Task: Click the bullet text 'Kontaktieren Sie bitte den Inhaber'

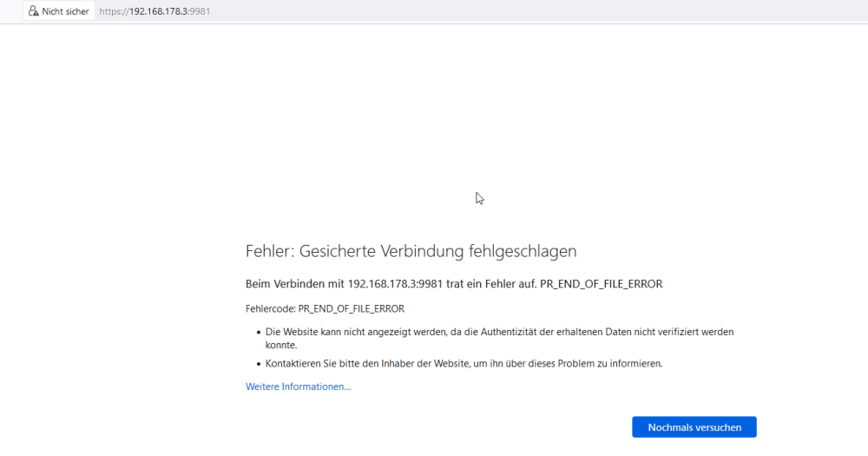Action: click(464, 363)
